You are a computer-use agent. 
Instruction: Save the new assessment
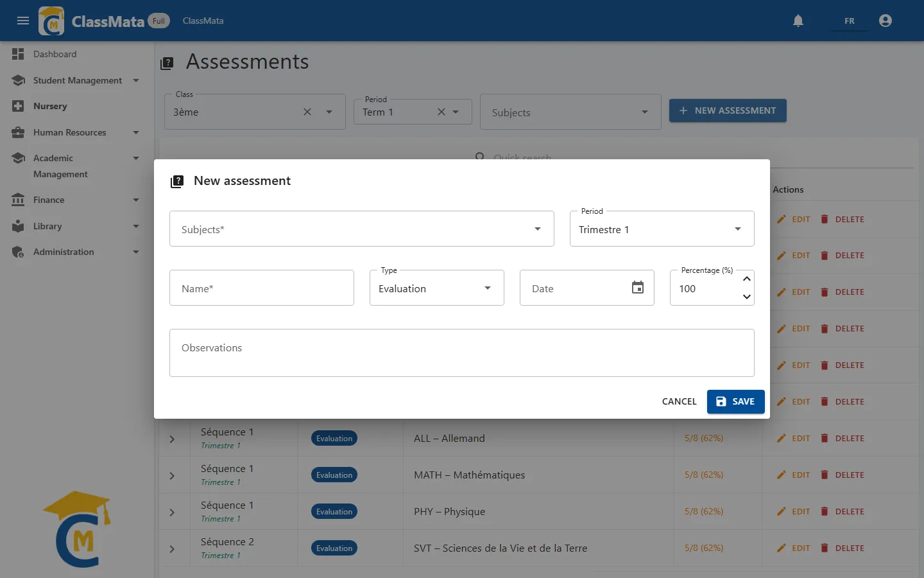coord(736,401)
